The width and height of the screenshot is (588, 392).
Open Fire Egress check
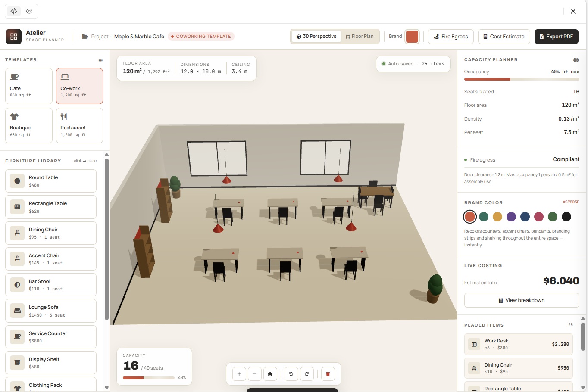point(451,37)
